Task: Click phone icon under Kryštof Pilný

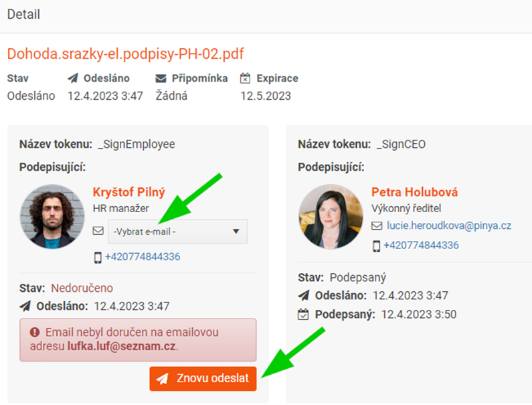Action: (x=98, y=257)
